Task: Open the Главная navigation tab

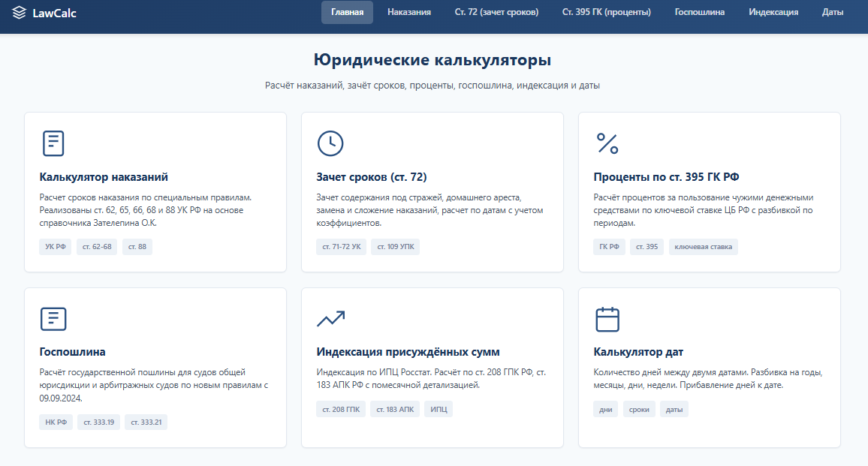Action: point(347,12)
